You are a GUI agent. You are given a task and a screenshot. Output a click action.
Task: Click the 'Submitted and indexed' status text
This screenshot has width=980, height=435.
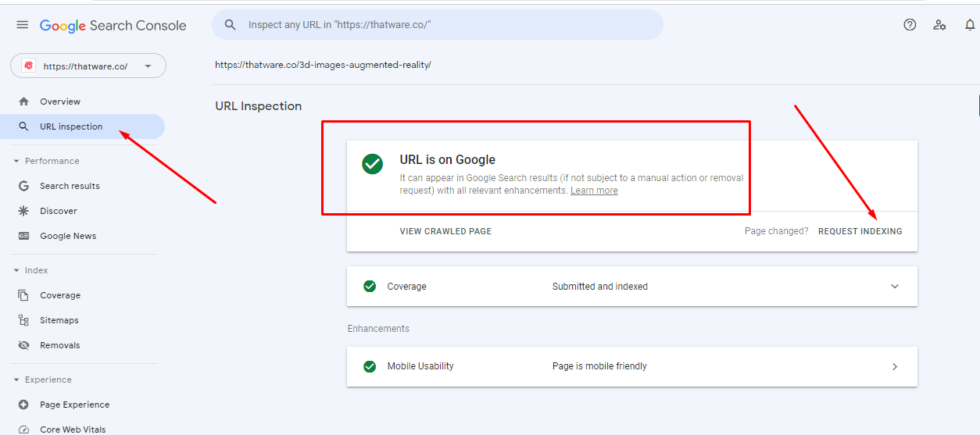pyautogui.click(x=600, y=287)
